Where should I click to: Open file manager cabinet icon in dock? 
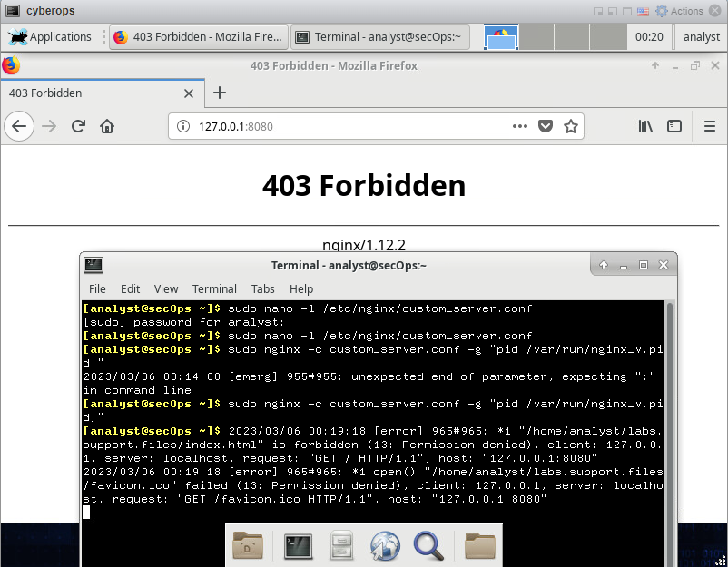(x=341, y=545)
